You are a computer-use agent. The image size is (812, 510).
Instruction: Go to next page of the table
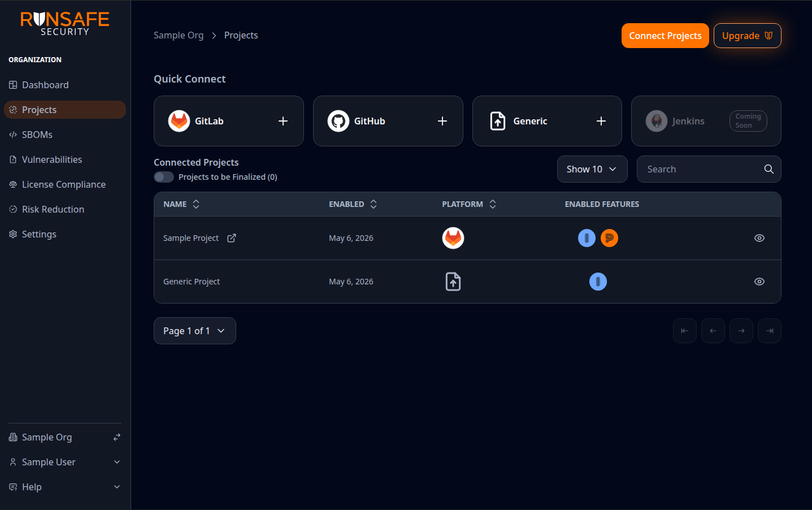[x=741, y=331]
